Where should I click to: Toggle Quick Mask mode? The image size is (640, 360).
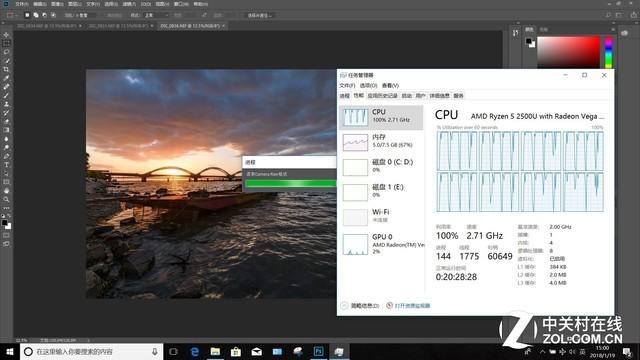coord(6,235)
